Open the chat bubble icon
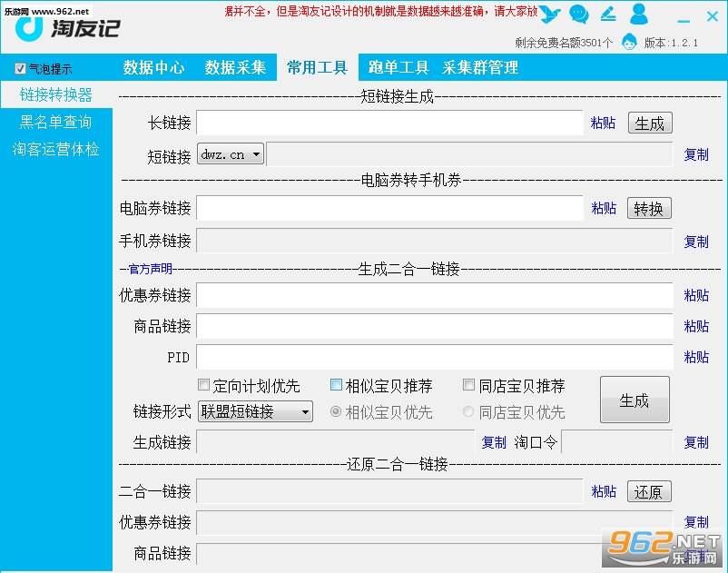728x573 pixels. point(578,14)
